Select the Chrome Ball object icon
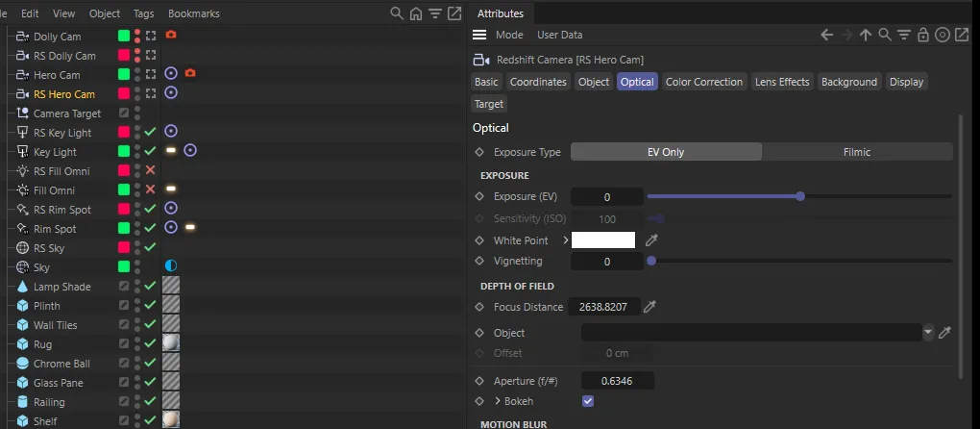This screenshot has height=429, width=980. [22, 364]
